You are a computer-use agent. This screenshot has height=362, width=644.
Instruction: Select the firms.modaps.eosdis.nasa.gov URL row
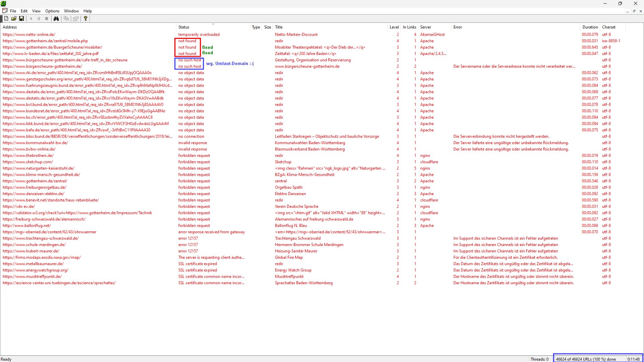coord(42,257)
